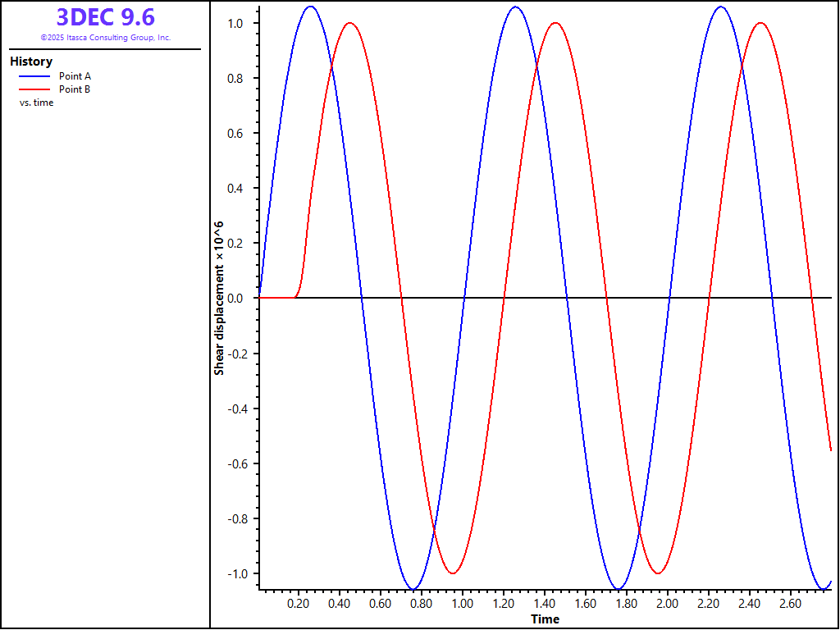This screenshot has width=840, height=630.
Task: Click the 3DEC 9.6 title text
Action: (x=105, y=17)
